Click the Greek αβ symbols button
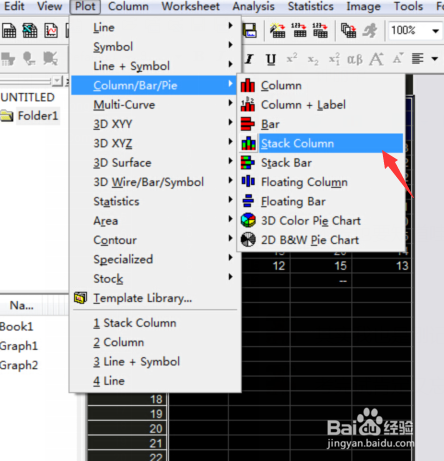This screenshot has height=461, width=444. point(355,59)
